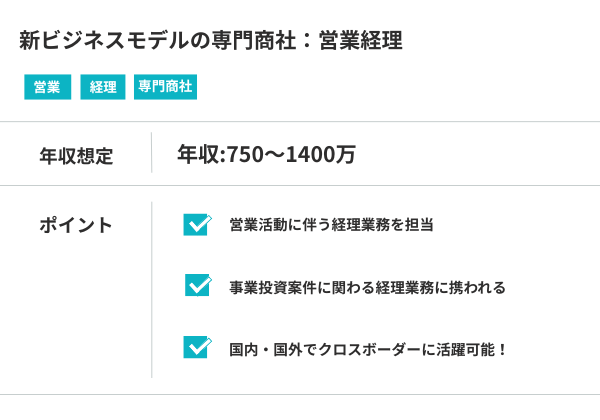Toggle checkmark beside 事業投資案件に関わる経理業務に携われる
The height and width of the screenshot is (420, 600).
(196, 286)
